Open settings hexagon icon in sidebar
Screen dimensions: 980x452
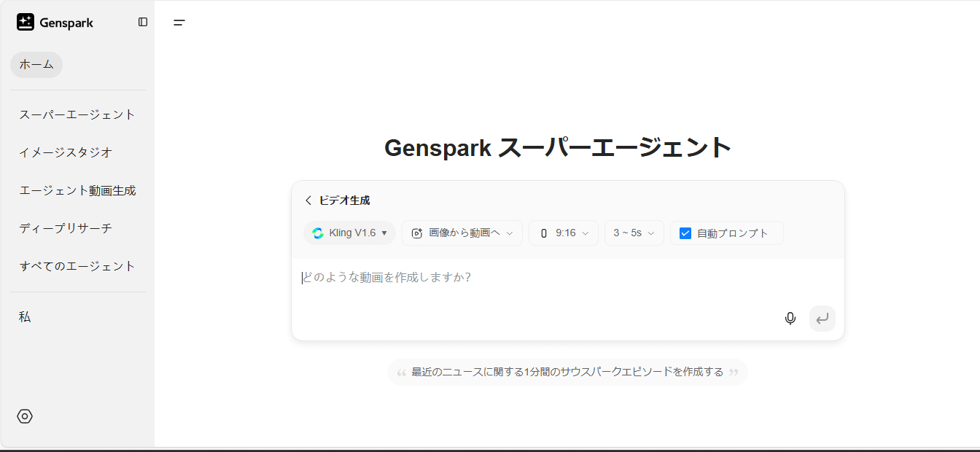tap(25, 416)
